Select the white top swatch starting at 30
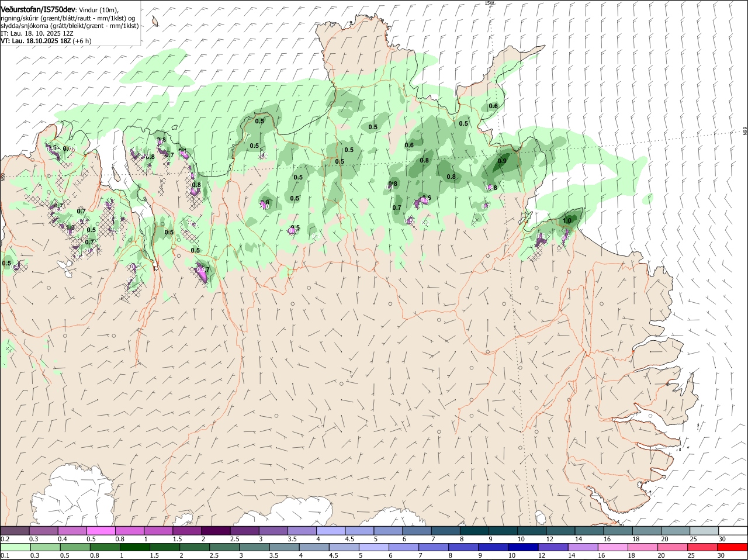This screenshot has width=748, height=560. (x=733, y=531)
